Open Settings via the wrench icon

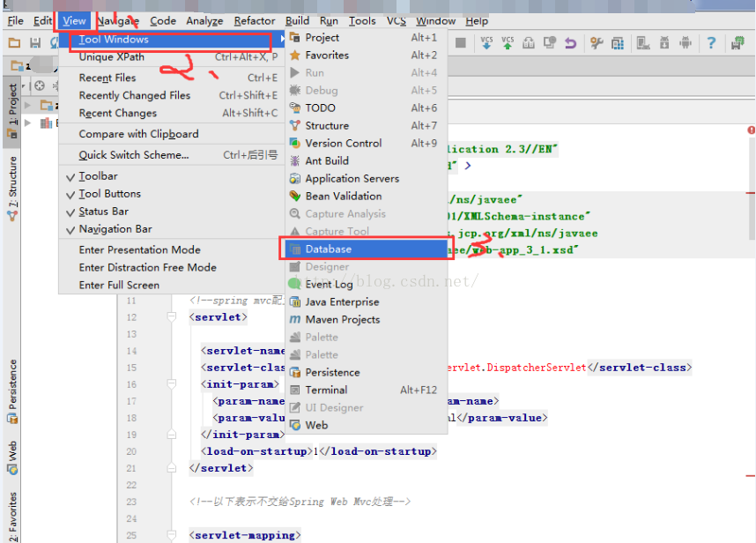tap(597, 43)
